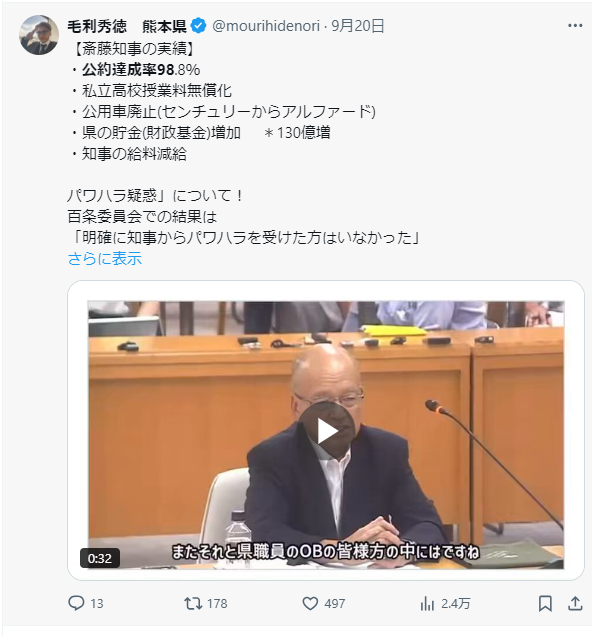Click the 178 repost count

coord(217,604)
